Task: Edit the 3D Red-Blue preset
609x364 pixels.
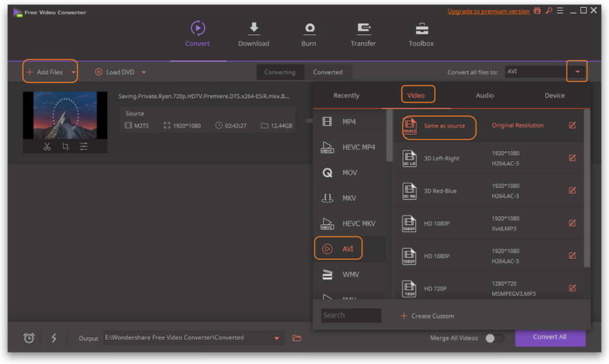Action: click(x=572, y=191)
